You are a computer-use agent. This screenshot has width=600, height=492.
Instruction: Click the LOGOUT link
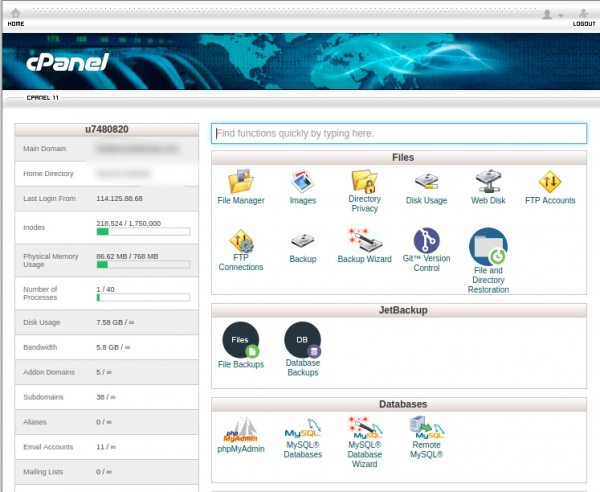click(x=584, y=23)
